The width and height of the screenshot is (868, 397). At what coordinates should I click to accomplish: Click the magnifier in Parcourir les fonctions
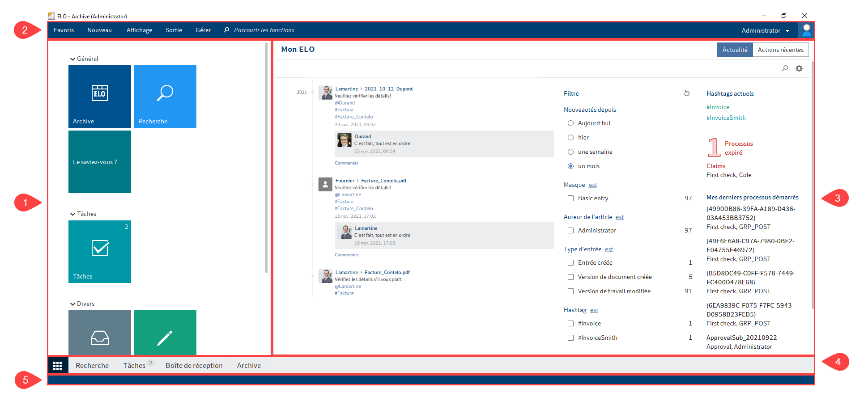tap(226, 30)
